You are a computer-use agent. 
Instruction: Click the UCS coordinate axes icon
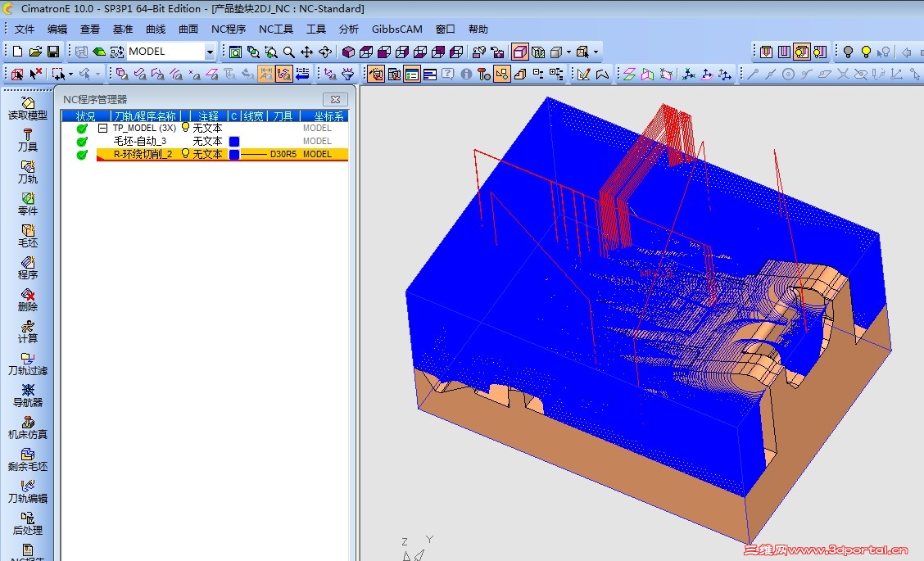688,75
